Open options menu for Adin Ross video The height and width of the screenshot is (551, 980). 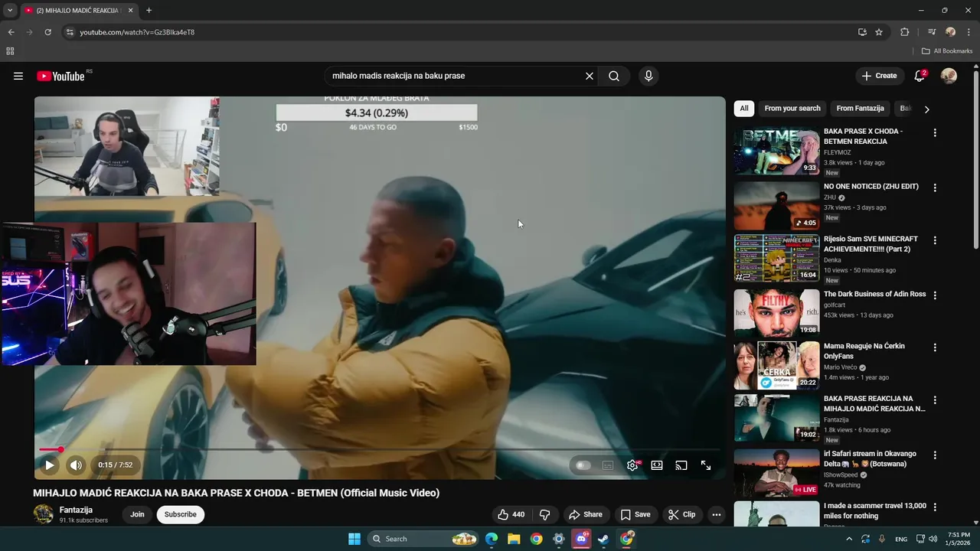coord(935,295)
